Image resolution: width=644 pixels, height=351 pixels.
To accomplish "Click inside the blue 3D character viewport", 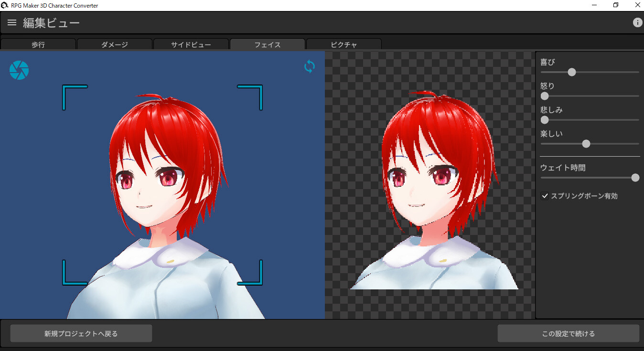I will point(162,186).
